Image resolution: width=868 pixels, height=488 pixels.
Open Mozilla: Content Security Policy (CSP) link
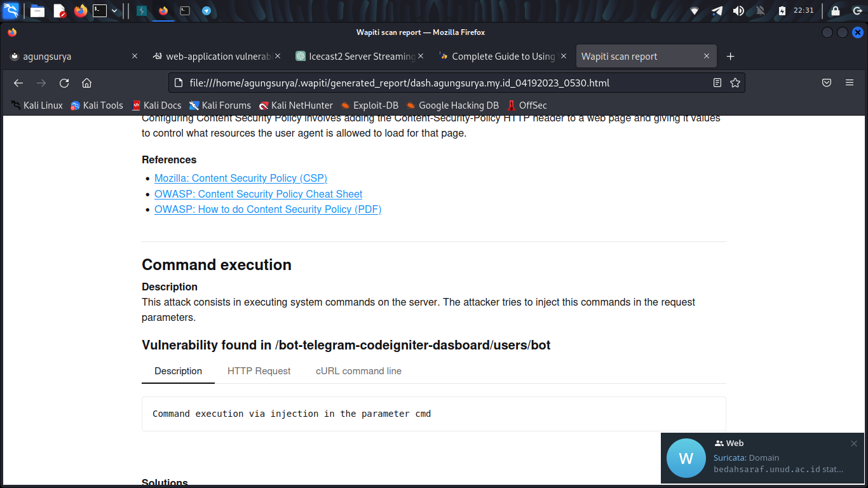coord(240,178)
